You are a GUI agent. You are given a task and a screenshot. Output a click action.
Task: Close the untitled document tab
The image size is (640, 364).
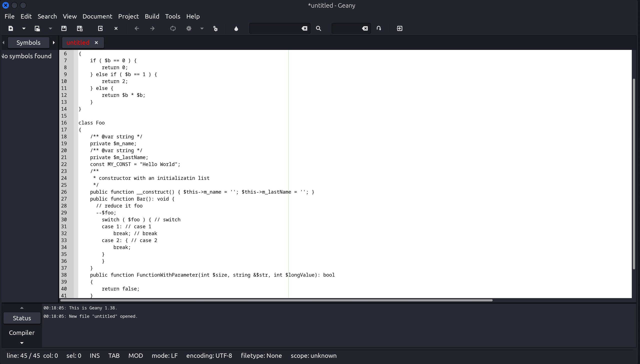click(96, 42)
